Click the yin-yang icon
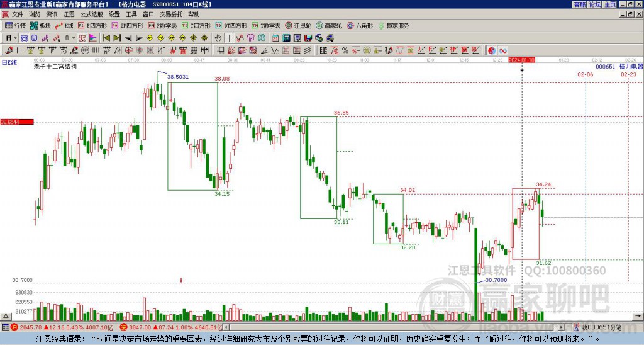644x345 pixels. (x=491, y=50)
